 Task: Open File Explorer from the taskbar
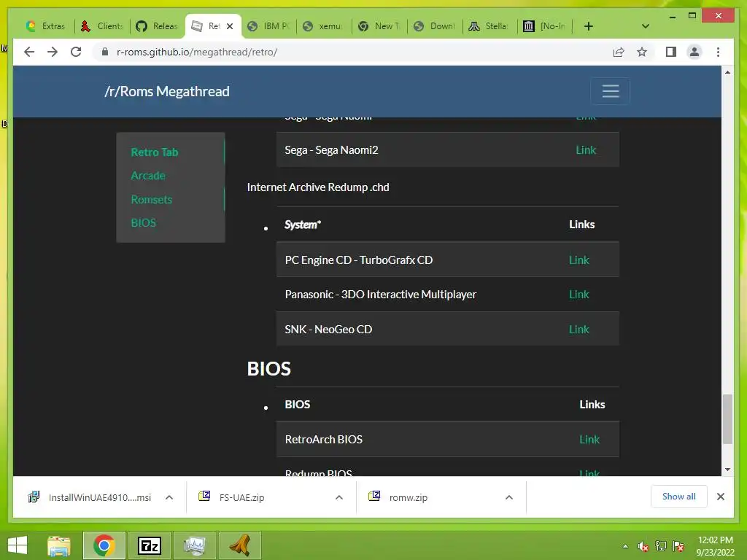click(59, 545)
